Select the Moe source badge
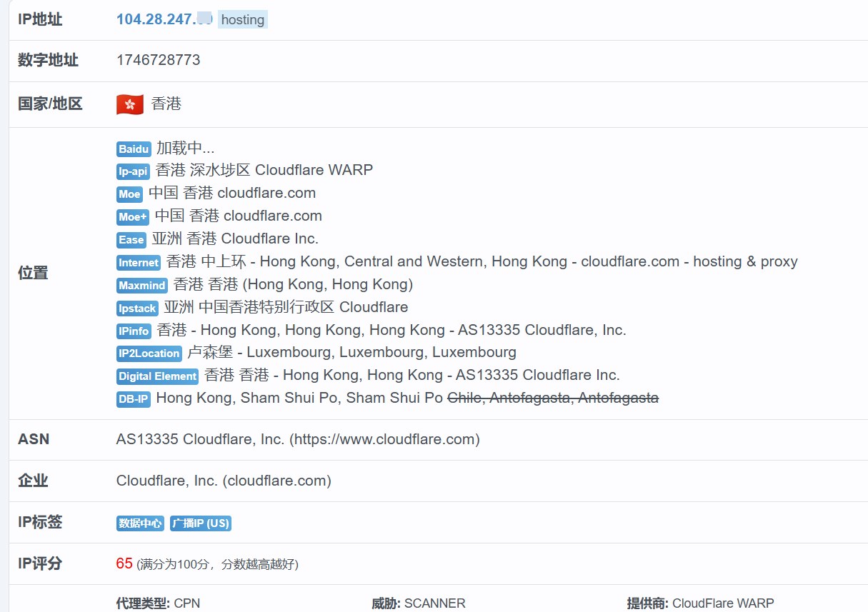 coord(129,194)
